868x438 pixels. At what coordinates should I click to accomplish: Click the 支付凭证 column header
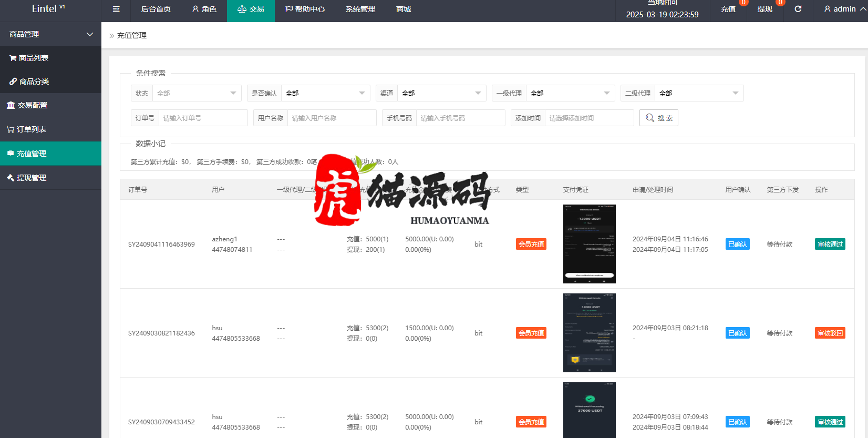tap(575, 190)
